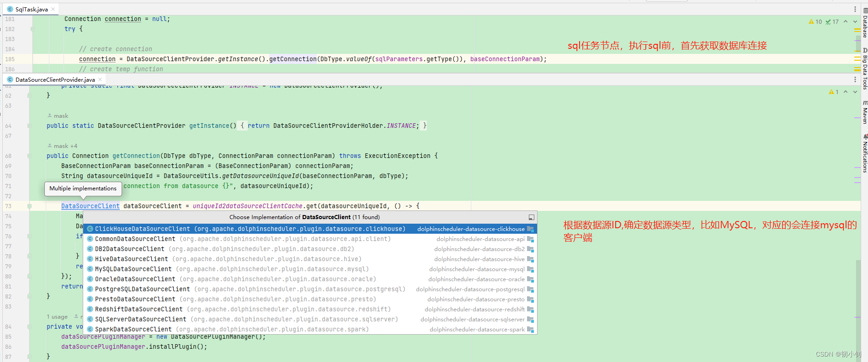Click the RedshiftDataSourceClient class icon

pos(90,309)
